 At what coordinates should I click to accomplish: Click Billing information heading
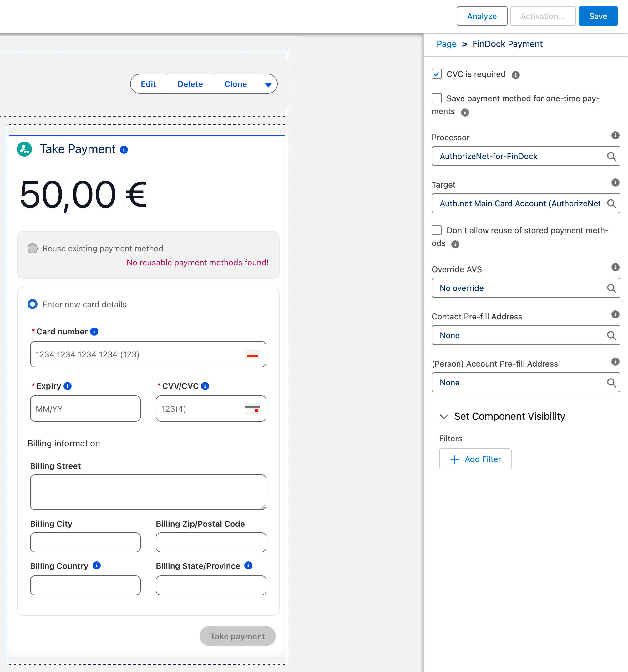tap(63, 443)
